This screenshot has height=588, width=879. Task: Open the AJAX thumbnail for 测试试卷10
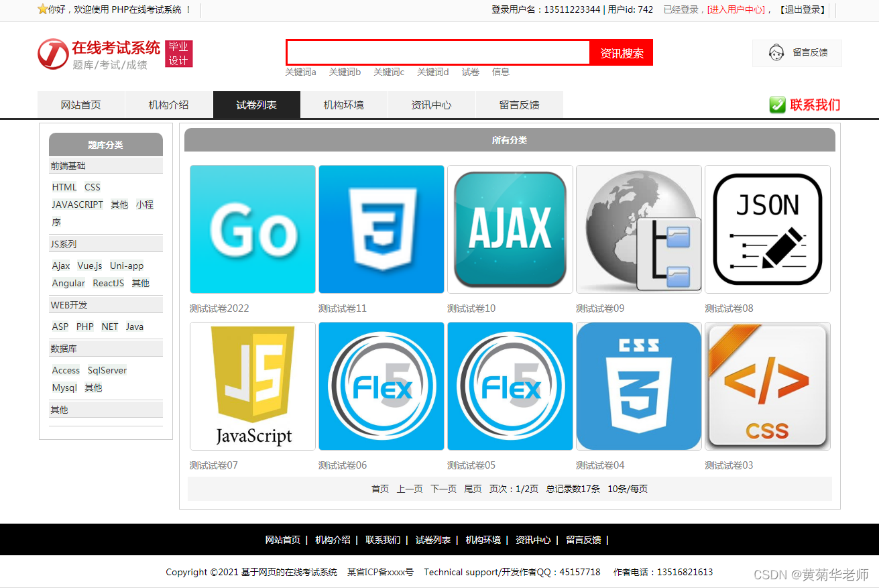pyautogui.click(x=510, y=229)
